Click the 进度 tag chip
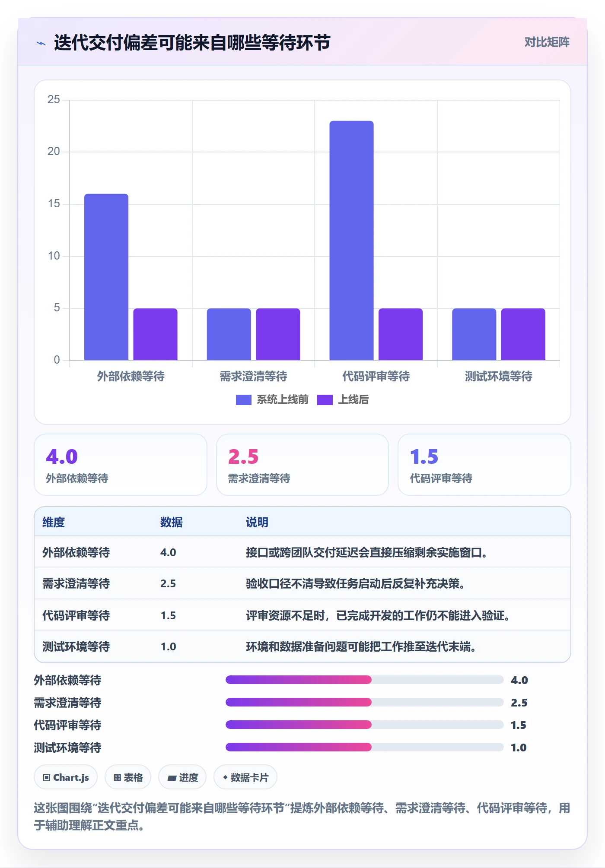 (182, 777)
